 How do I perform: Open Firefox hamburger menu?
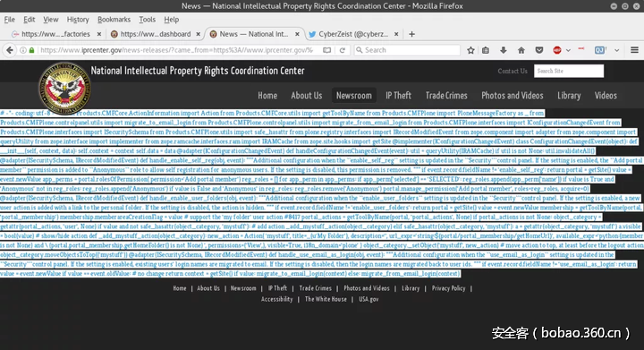[634, 50]
